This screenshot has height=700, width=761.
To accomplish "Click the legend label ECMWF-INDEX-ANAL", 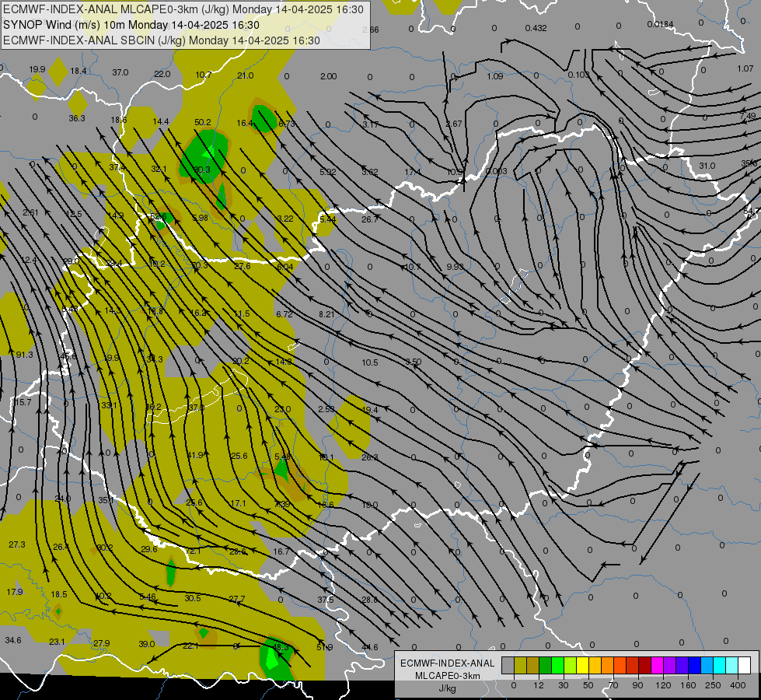I will [x=448, y=663].
